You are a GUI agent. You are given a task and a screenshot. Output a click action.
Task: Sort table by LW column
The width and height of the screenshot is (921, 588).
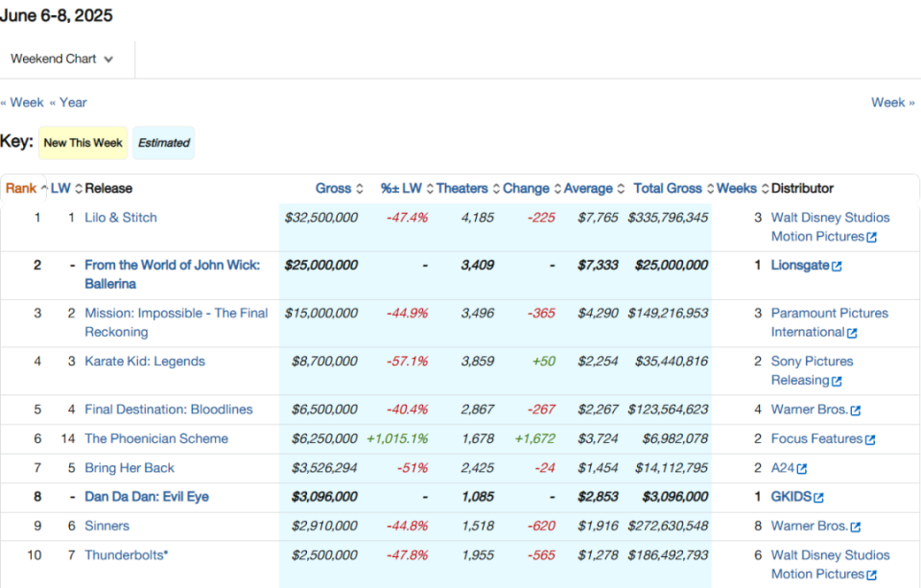point(66,189)
